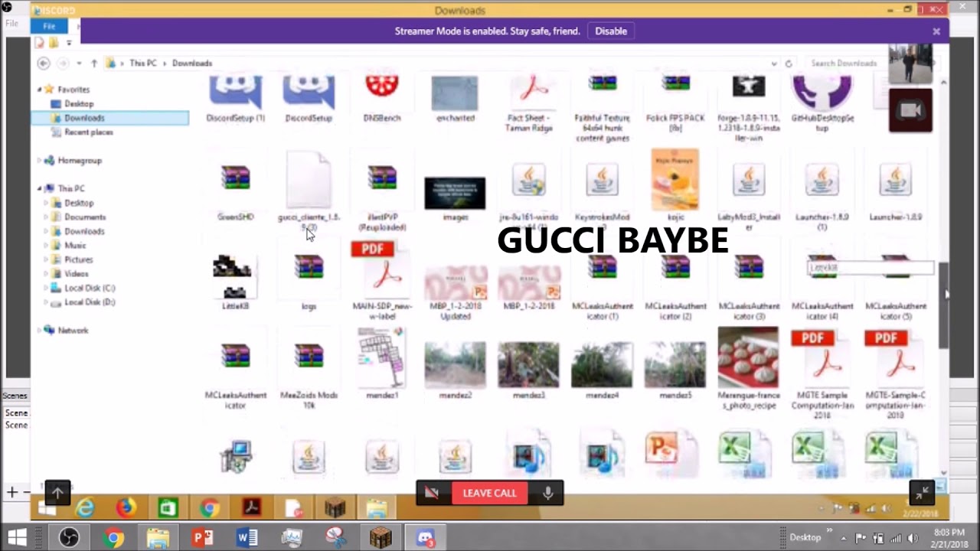Dismiss the Streamer Mode banner
This screenshot has width=980, height=551.
[x=936, y=31]
